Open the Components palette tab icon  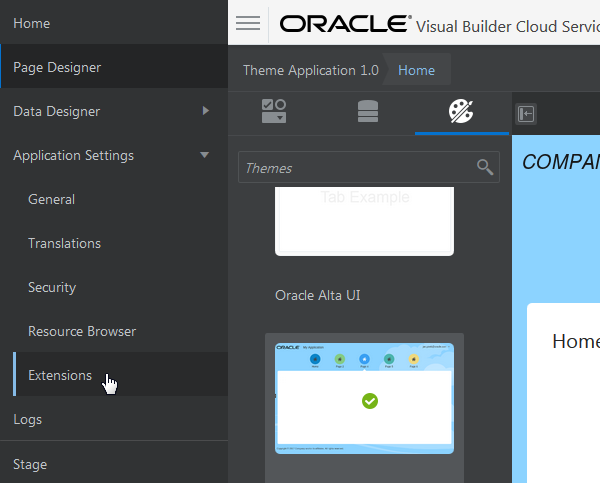[x=274, y=111]
